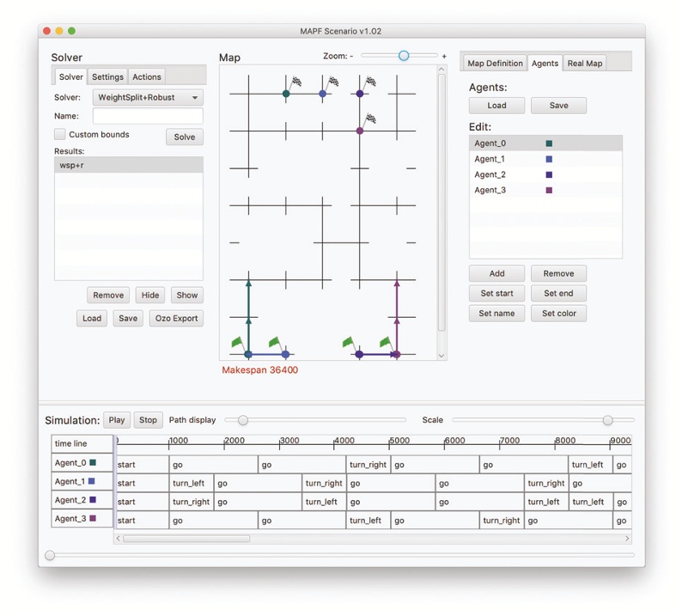Click the Ozo Export button

click(176, 319)
